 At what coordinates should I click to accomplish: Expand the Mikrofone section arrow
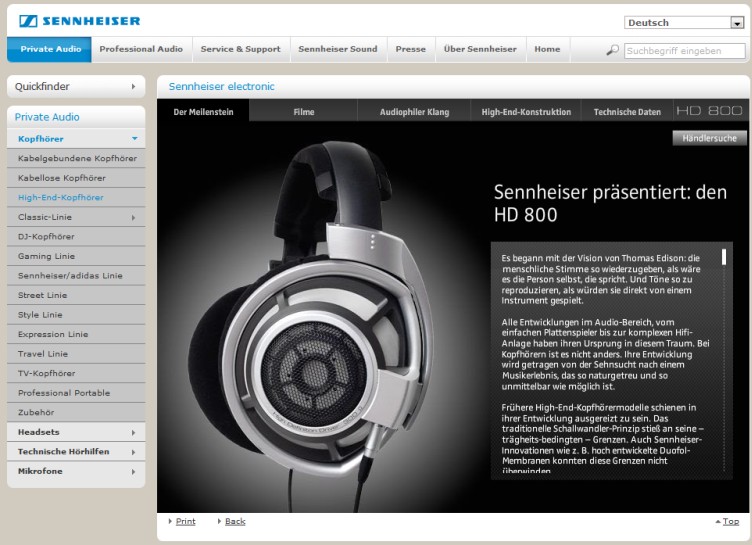click(x=133, y=472)
